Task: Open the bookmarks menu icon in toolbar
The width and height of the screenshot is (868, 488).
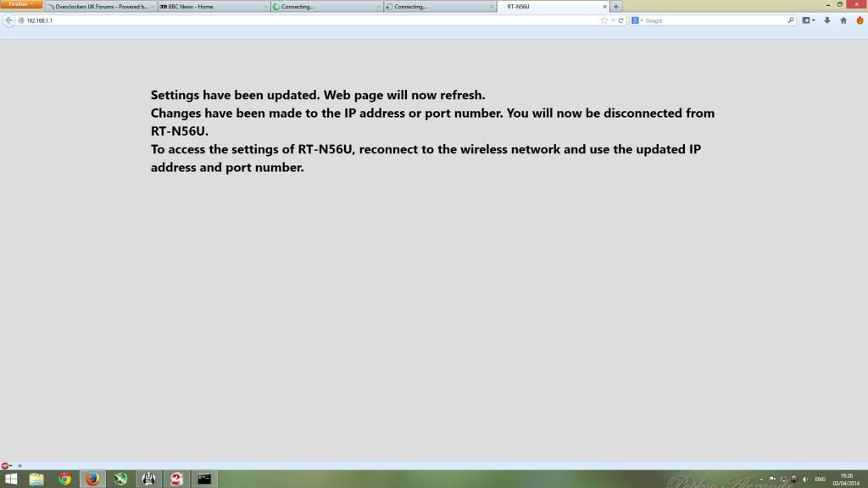Action: coord(808,20)
